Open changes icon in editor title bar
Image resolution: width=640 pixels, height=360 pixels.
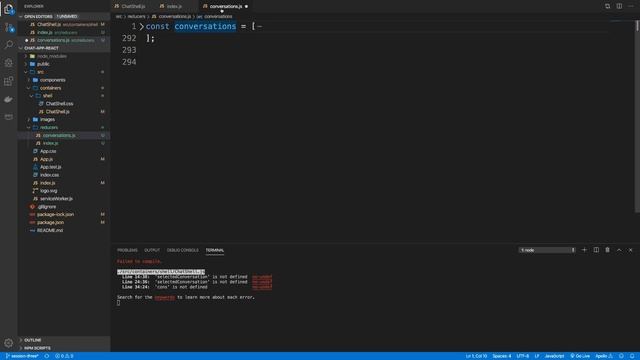click(607, 6)
